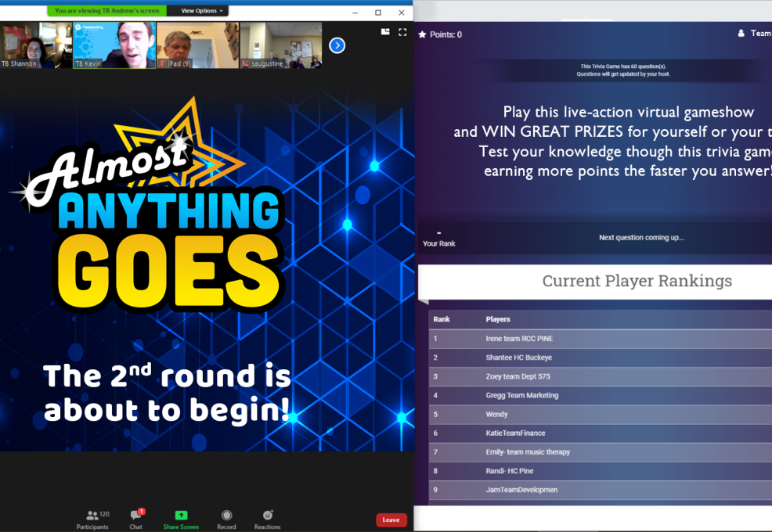The image size is (772, 532).
Task: Start recording with Record icon
Action: point(226,516)
